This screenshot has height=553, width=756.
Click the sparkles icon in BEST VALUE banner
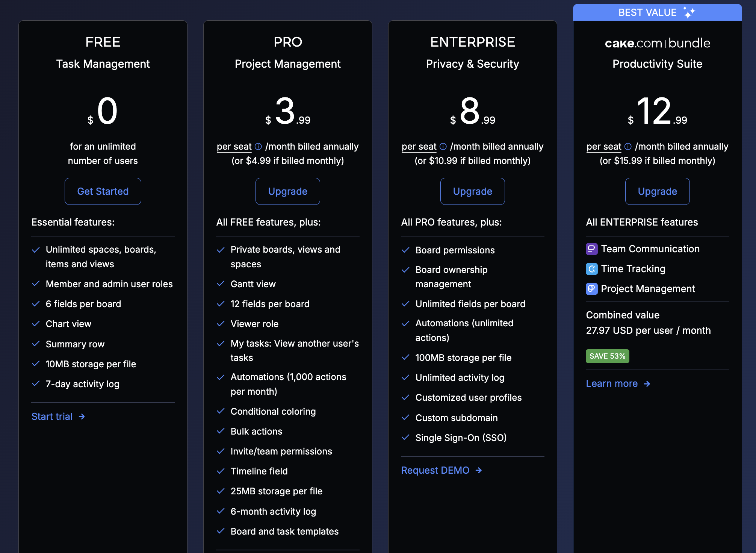(x=688, y=12)
